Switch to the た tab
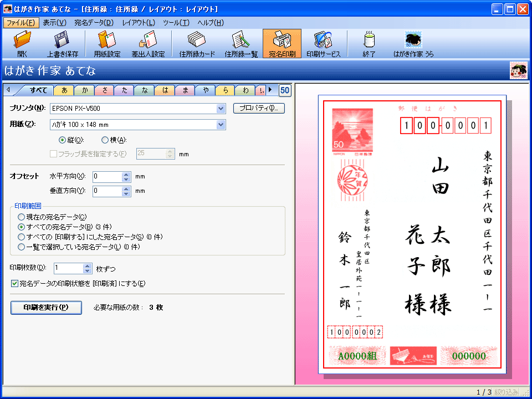 pos(125,90)
